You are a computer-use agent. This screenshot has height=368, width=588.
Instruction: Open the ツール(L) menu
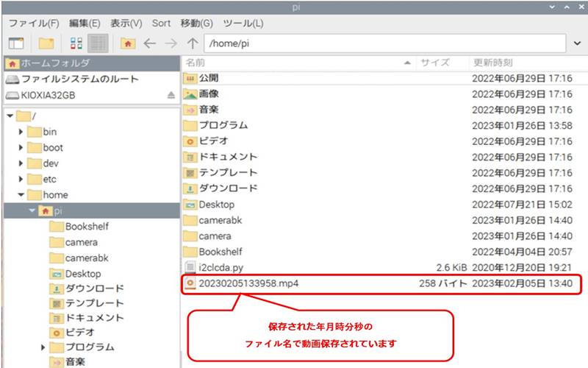[243, 24]
